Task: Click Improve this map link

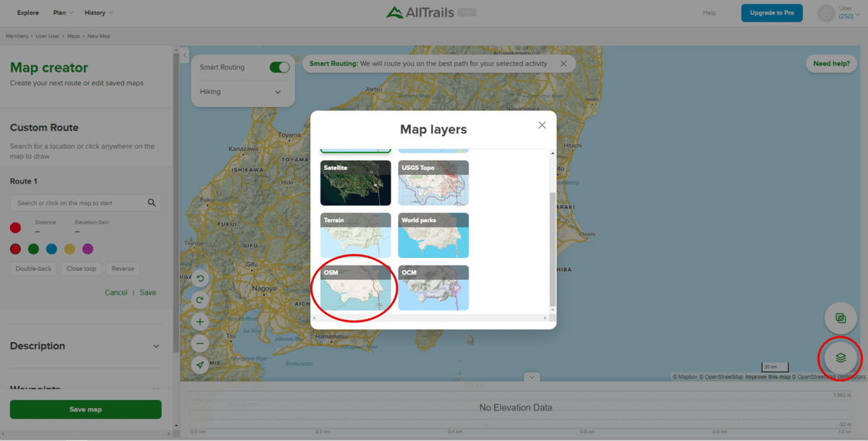Action: (768, 377)
